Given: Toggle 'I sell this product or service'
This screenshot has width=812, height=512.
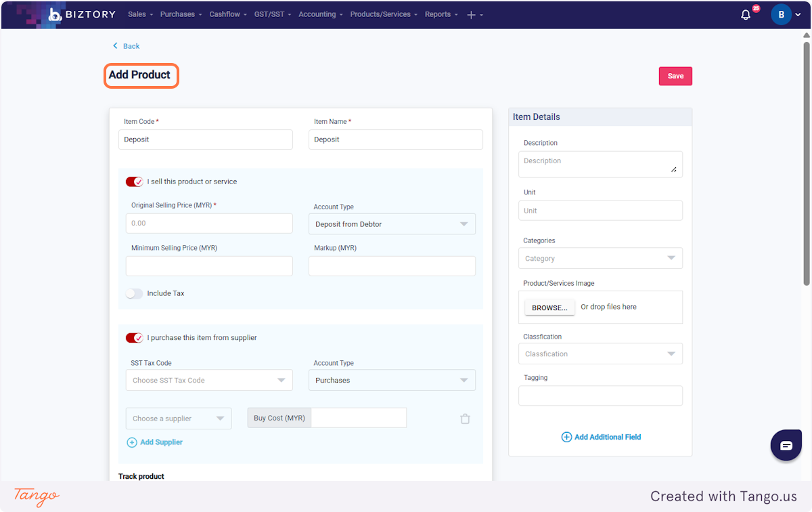Looking at the screenshot, I should coord(134,182).
